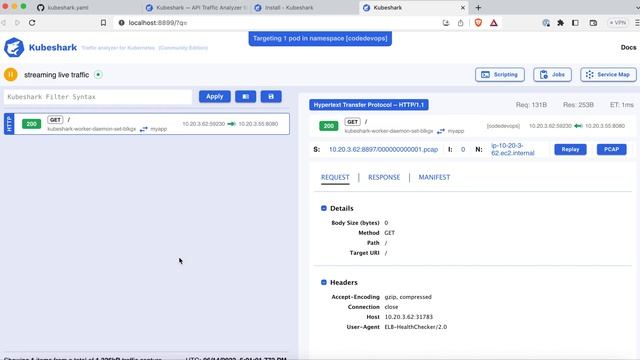Select the GET / traffic entry in list
Viewport: 640px width, 360px height.
147,124
